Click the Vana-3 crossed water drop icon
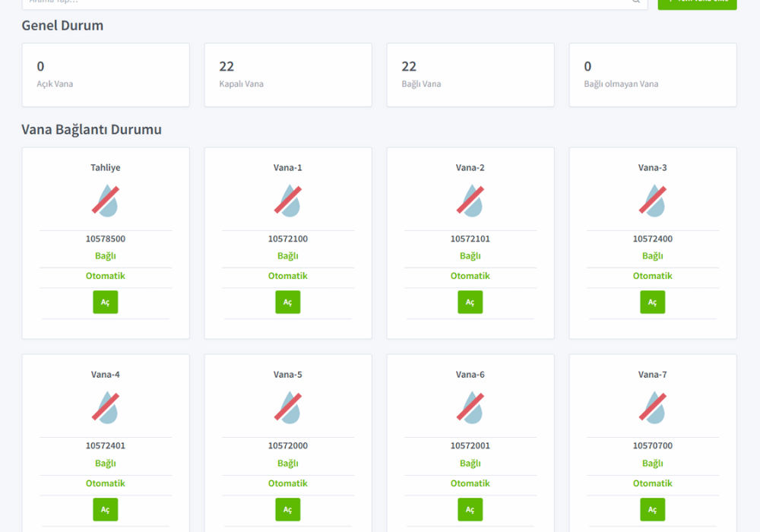This screenshot has height=532, width=760. [x=653, y=200]
